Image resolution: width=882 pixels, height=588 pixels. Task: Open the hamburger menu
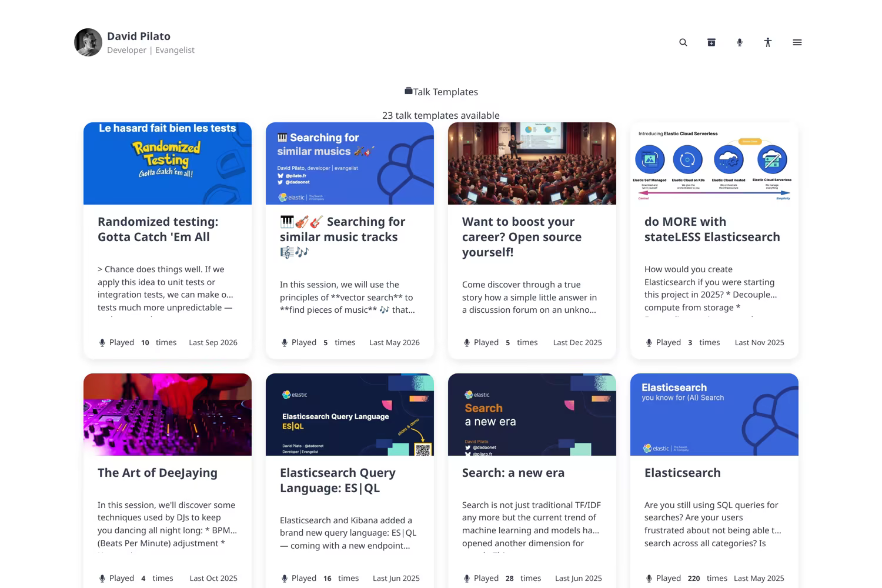pyautogui.click(x=797, y=42)
